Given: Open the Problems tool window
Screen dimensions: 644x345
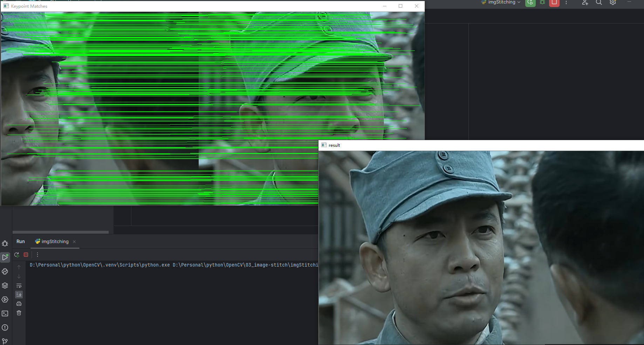Looking at the screenshot, I should click(5, 327).
